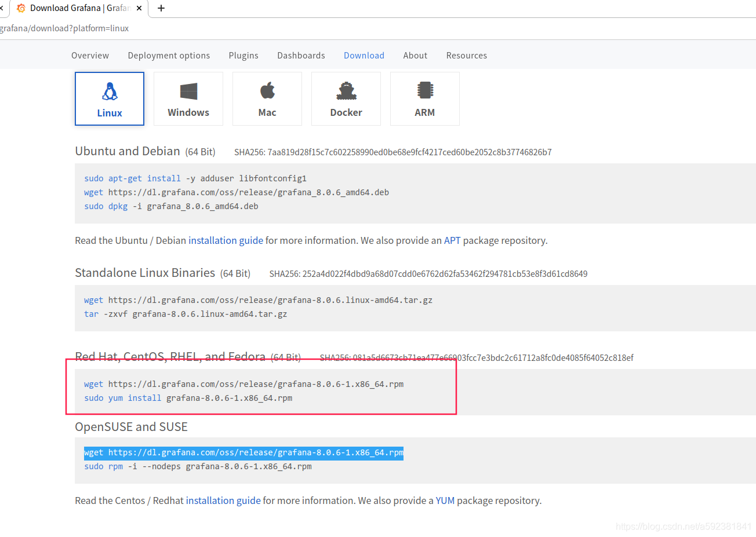Image resolution: width=756 pixels, height=537 pixels.
Task: Click the sudo yum install grafana rpm line
Action: click(188, 398)
